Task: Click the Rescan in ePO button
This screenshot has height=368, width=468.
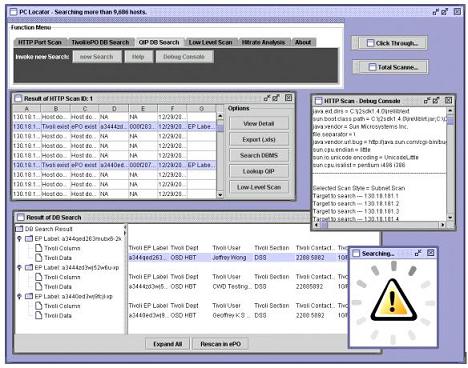Action: click(220, 344)
